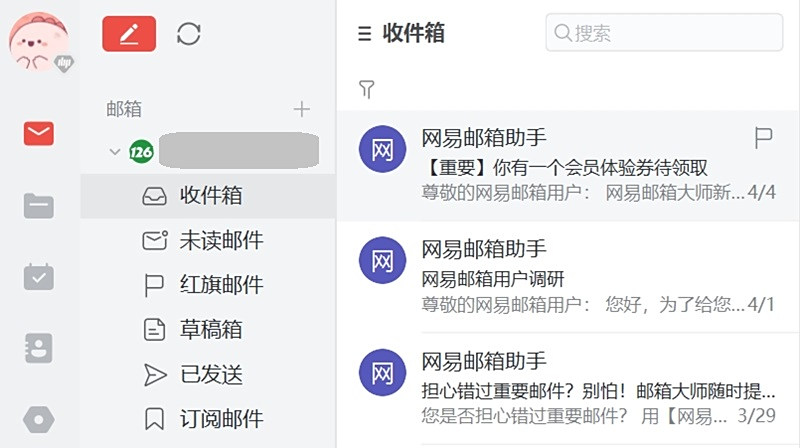Screen dimensions: 800x448
Task: Open the hexagon settings icon in sidebar
Action: tap(39, 419)
